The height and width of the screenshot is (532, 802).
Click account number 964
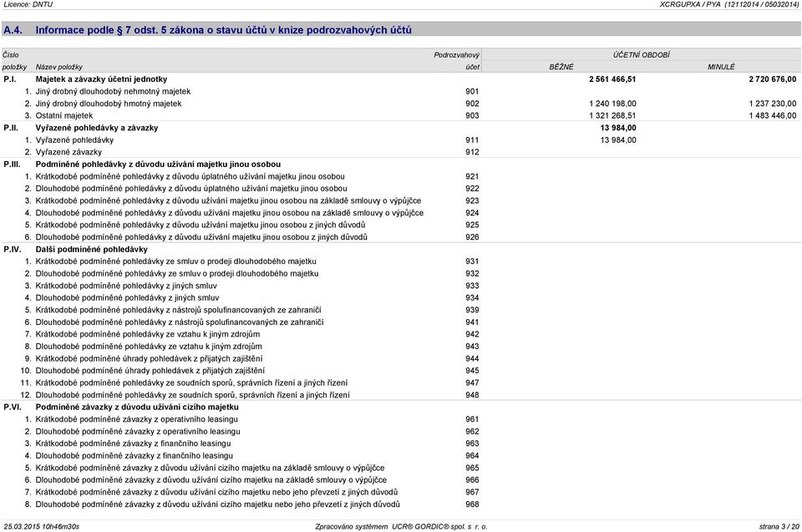472,456
